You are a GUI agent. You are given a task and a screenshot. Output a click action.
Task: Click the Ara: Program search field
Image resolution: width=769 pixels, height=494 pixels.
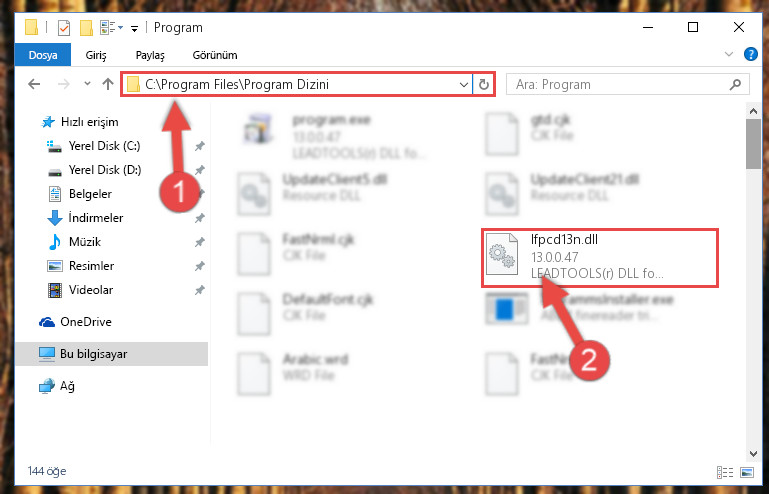pyautogui.click(x=620, y=84)
